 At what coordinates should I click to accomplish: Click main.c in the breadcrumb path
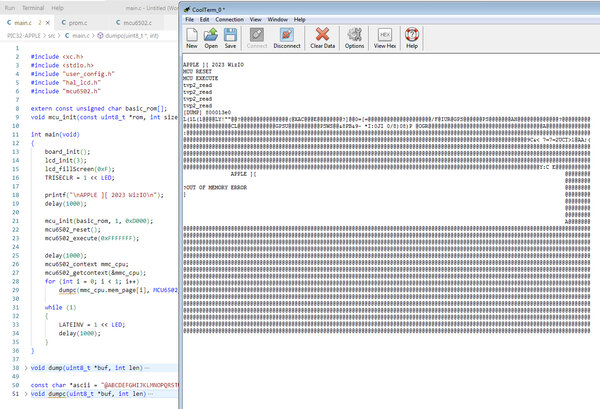pyautogui.click(x=81, y=36)
